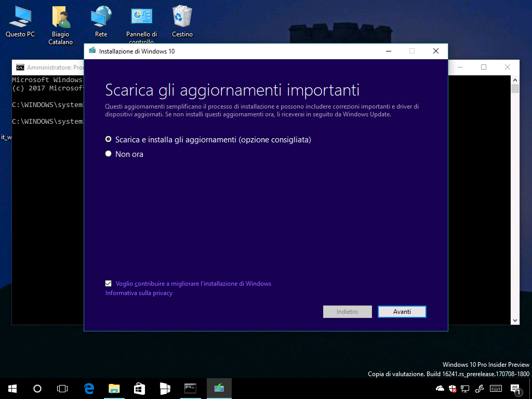532x399 pixels.
Task: Click the Avanti button
Action: click(x=402, y=312)
